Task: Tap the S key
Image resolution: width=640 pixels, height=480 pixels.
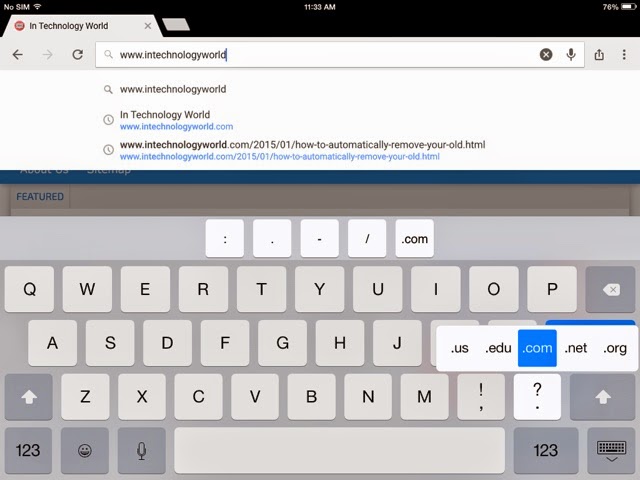Action: [110, 343]
